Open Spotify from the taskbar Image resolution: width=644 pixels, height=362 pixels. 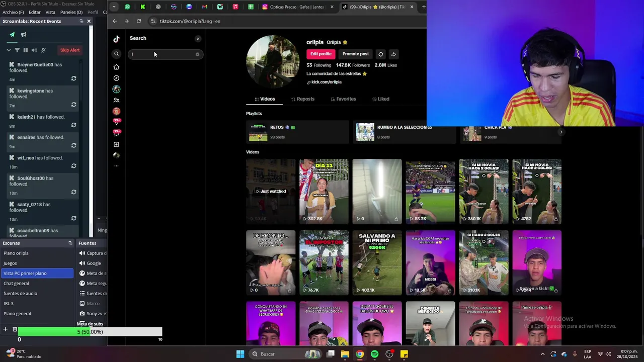point(374,354)
